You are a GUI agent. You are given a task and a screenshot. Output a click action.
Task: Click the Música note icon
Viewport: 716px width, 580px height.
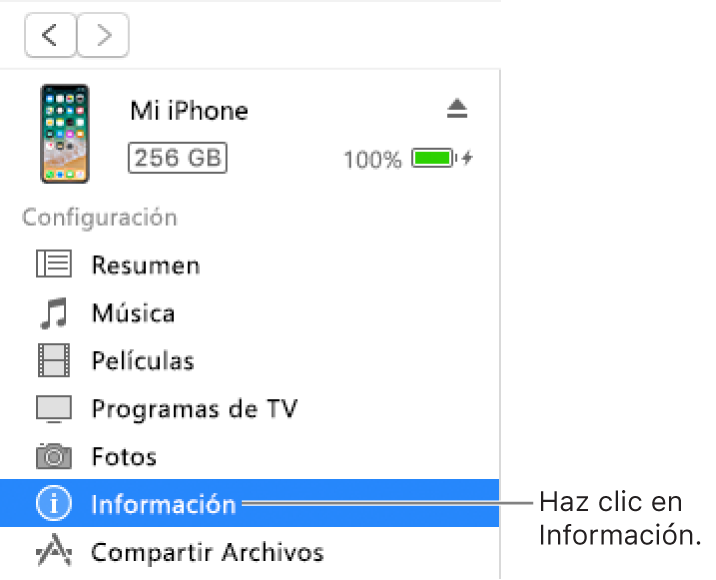(54, 313)
